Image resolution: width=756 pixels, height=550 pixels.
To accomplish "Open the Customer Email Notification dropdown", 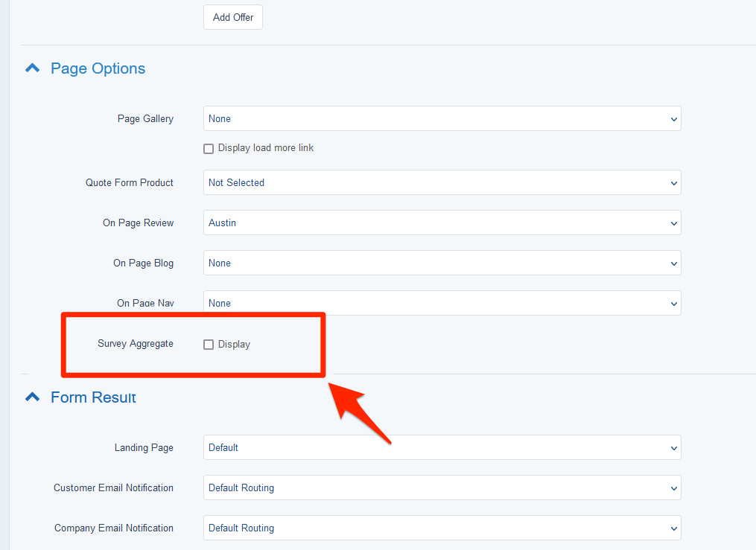I will click(442, 487).
